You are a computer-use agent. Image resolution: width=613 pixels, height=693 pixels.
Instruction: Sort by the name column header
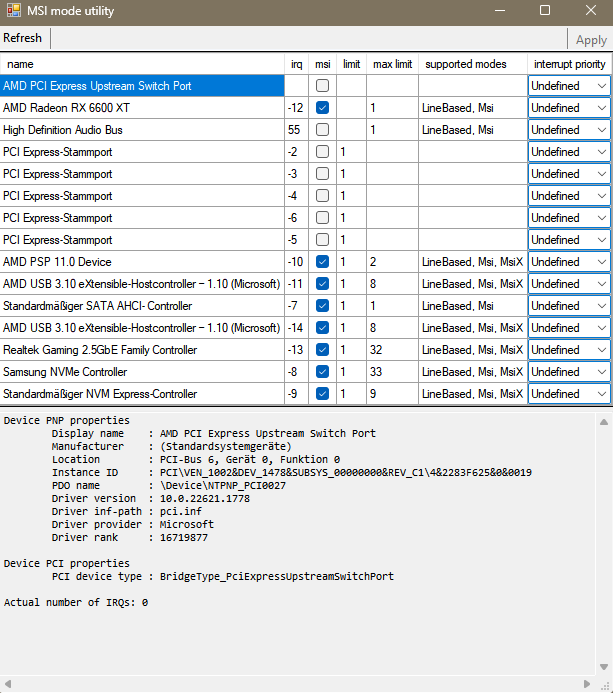(x=142, y=64)
